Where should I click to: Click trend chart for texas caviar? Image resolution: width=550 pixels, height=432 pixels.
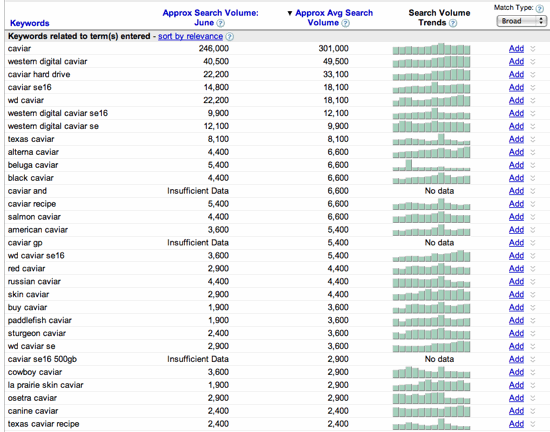click(431, 139)
